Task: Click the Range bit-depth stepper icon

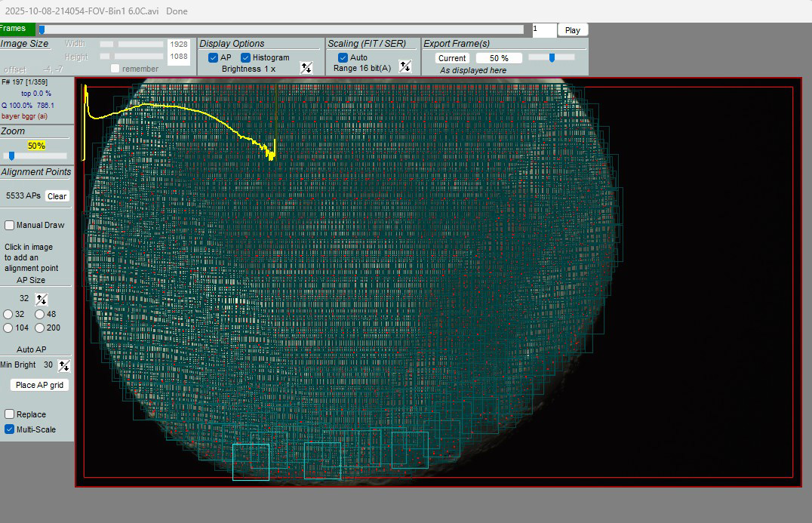Action: click(405, 66)
